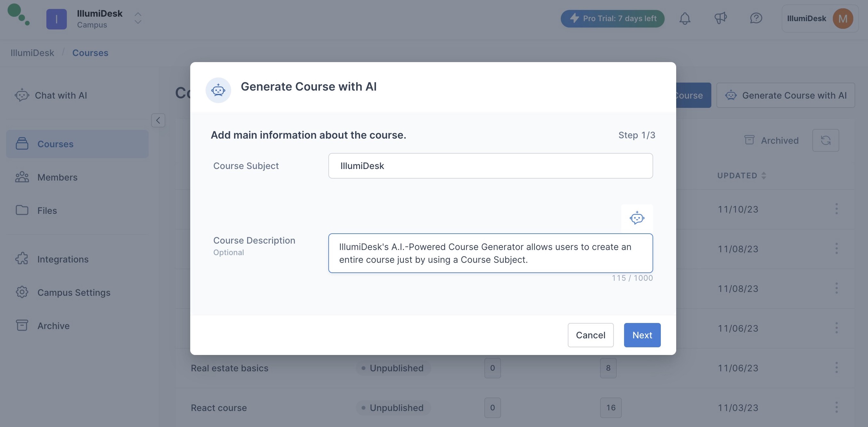Select the Members icon in the sidebar
Screen dimensions: 868x427
[21, 177]
